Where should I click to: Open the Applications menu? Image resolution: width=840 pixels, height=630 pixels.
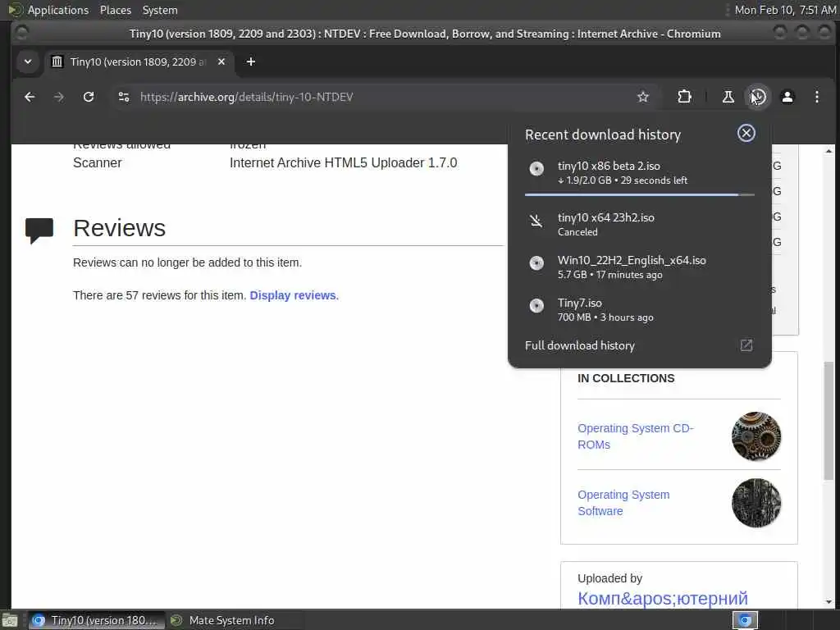pyautogui.click(x=58, y=10)
